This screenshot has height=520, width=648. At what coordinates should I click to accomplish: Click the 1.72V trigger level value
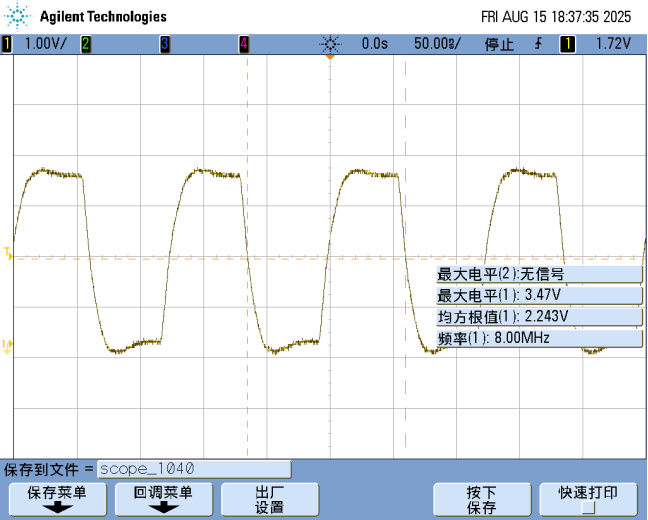tap(612, 44)
